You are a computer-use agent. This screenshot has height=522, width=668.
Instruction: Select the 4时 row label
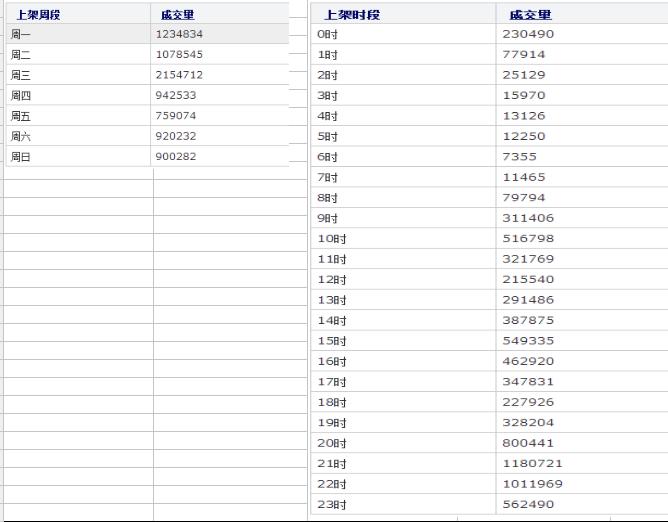pyautogui.click(x=327, y=116)
